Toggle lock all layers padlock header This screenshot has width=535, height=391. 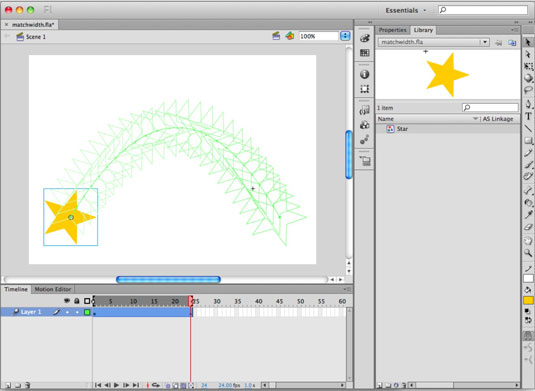[x=77, y=301]
